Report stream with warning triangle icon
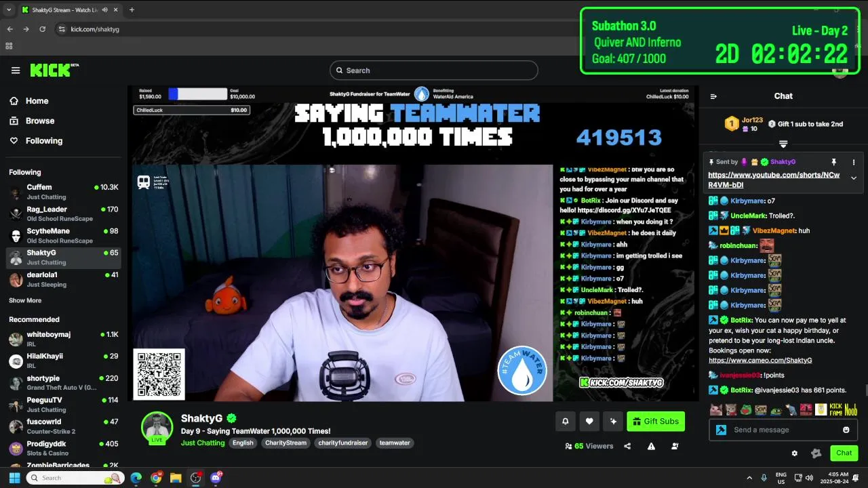 [x=651, y=446]
